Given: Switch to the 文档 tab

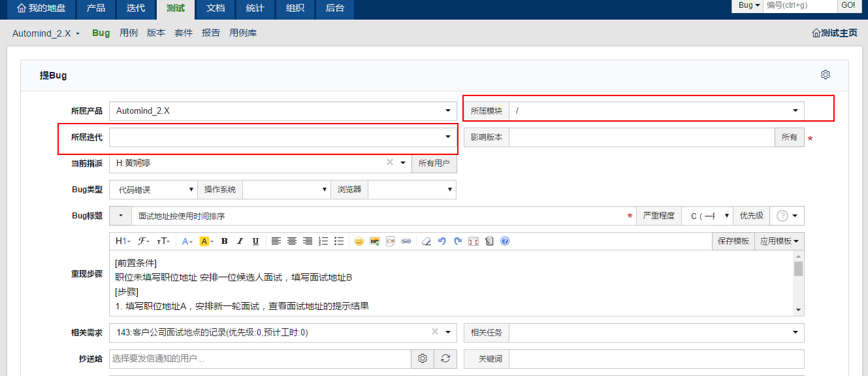Looking at the screenshot, I should (215, 9).
